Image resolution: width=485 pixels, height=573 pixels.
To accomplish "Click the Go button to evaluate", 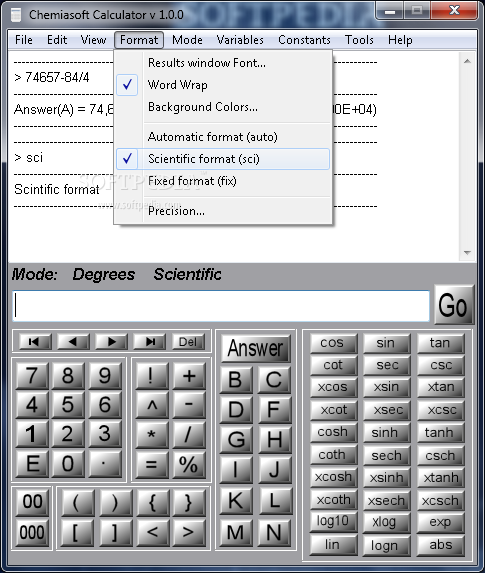I will (x=454, y=305).
